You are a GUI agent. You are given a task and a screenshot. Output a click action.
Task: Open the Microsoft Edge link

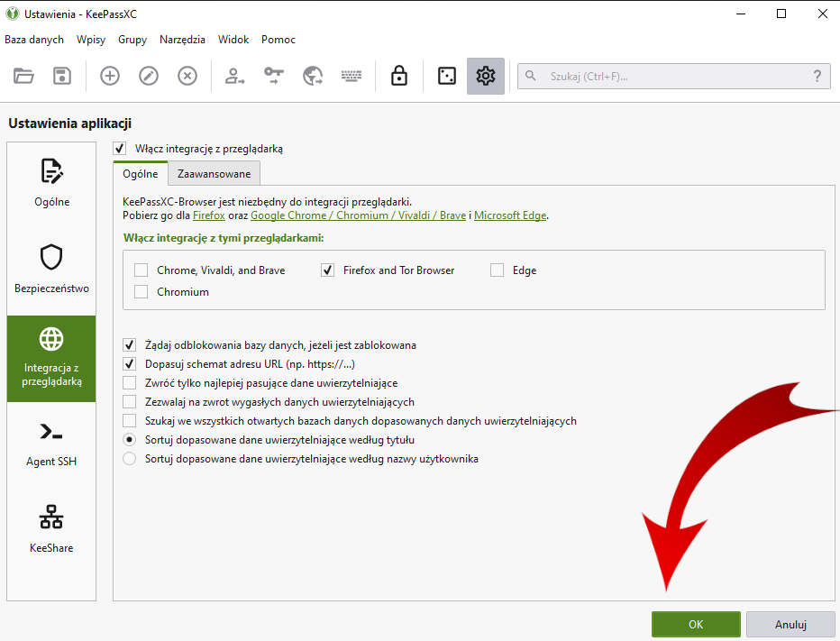coord(510,215)
